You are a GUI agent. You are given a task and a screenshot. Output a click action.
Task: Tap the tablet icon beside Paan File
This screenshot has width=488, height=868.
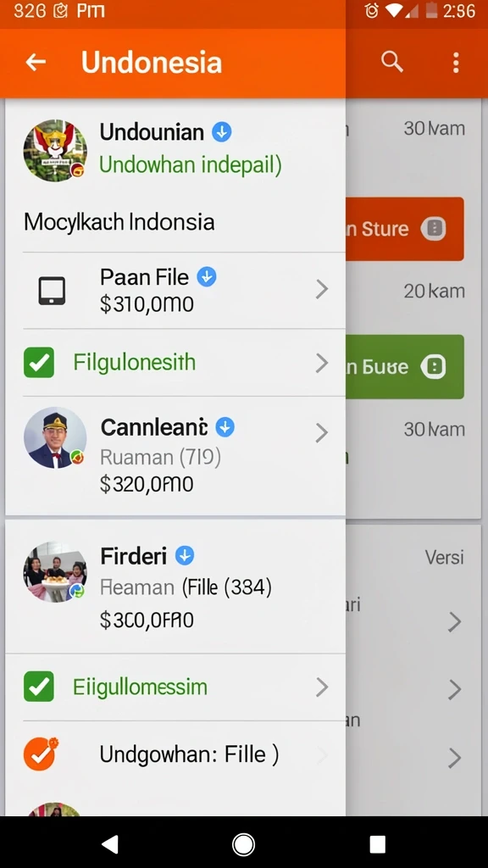click(52, 291)
